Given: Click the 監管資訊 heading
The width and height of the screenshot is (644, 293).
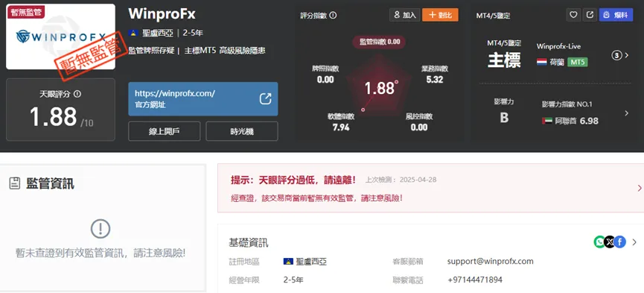Looking at the screenshot, I should pos(50,183).
